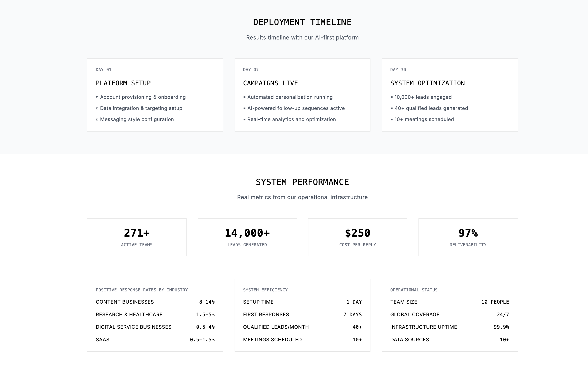
Task: Click the filled bullet before 10+ meetings scheduled
Action: [392, 120]
